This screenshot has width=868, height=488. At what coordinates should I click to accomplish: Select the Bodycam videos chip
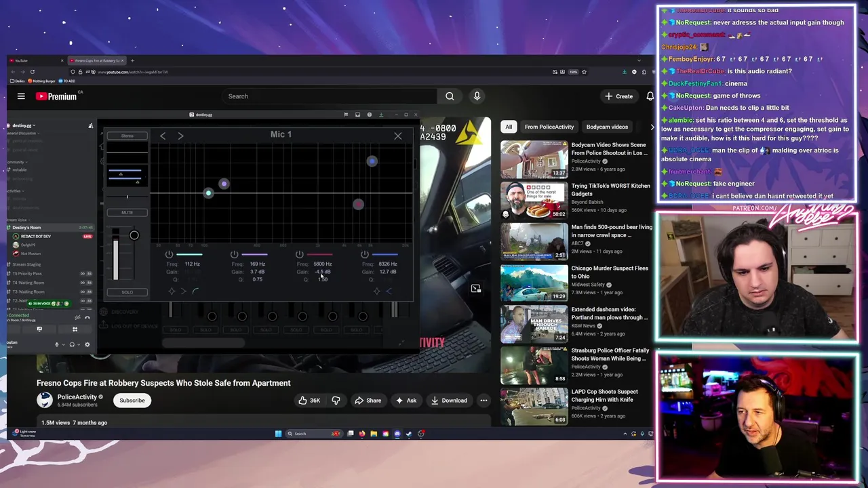(607, 127)
